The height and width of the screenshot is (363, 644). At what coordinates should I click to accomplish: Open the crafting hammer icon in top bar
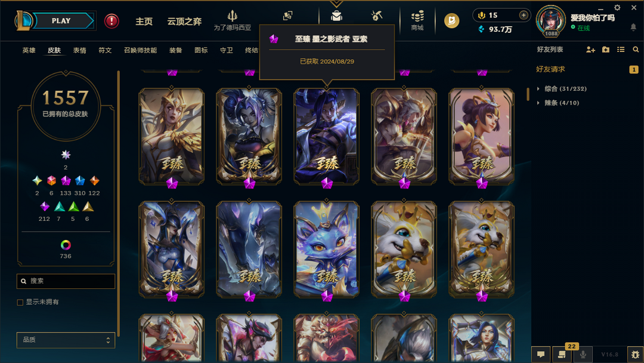(377, 16)
